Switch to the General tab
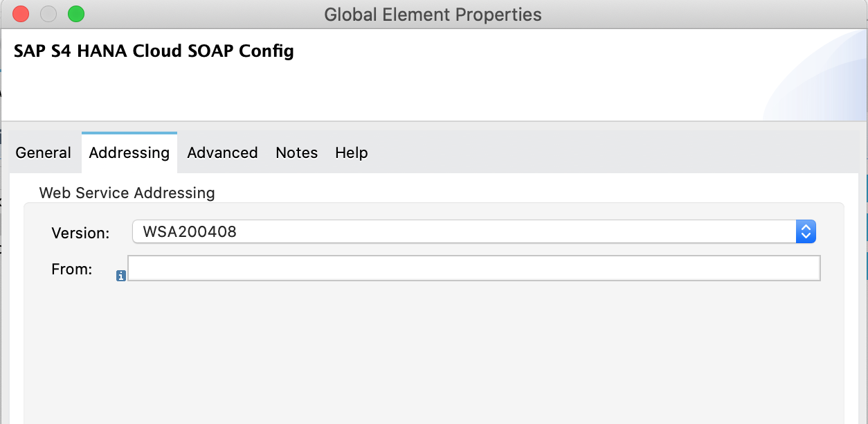This screenshot has width=868, height=424. point(44,153)
